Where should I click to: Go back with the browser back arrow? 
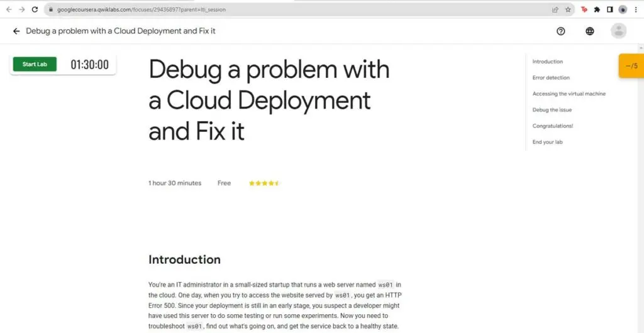[9, 9]
